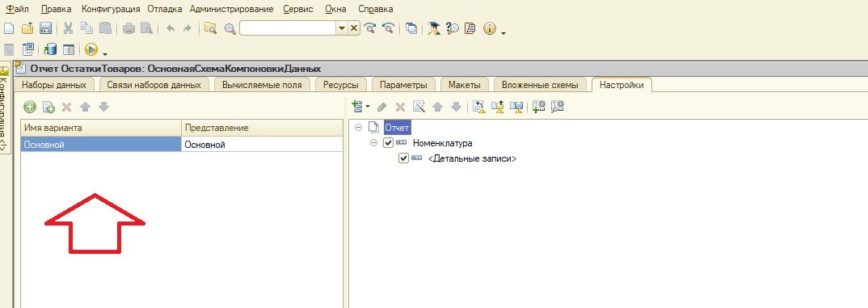
Task: Click the Undo arrow icon
Action: pyautogui.click(x=171, y=29)
